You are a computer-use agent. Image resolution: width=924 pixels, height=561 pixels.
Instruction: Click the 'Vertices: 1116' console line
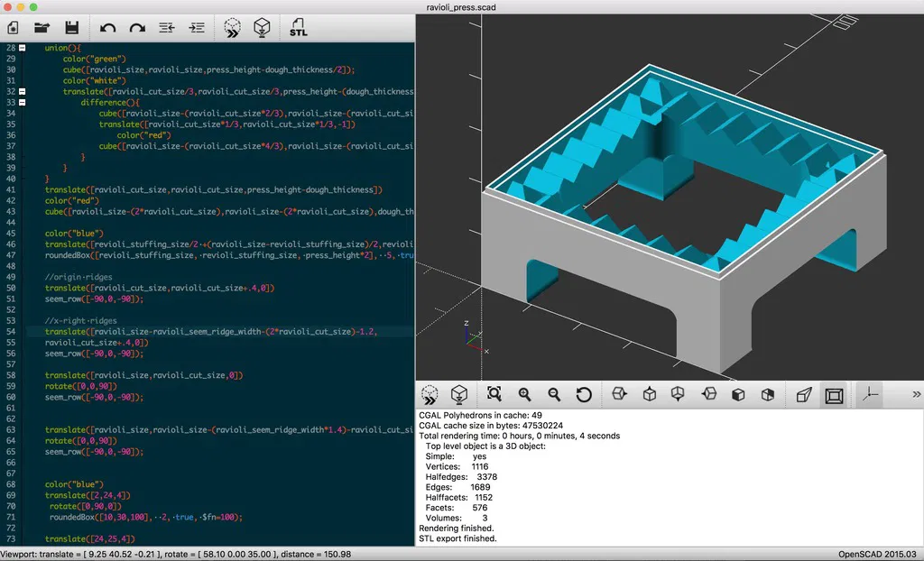[457, 466]
